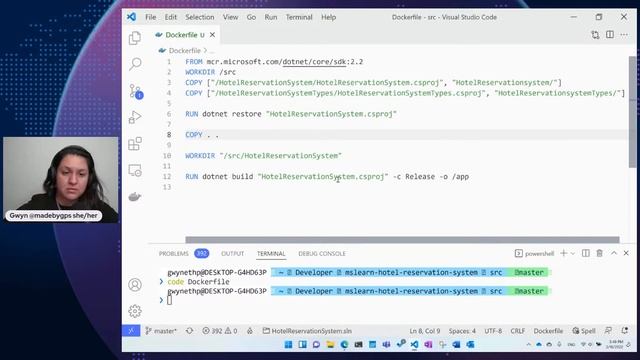This screenshot has height=360, width=640.
Task: Close the bottom panel
Action: click(626, 253)
